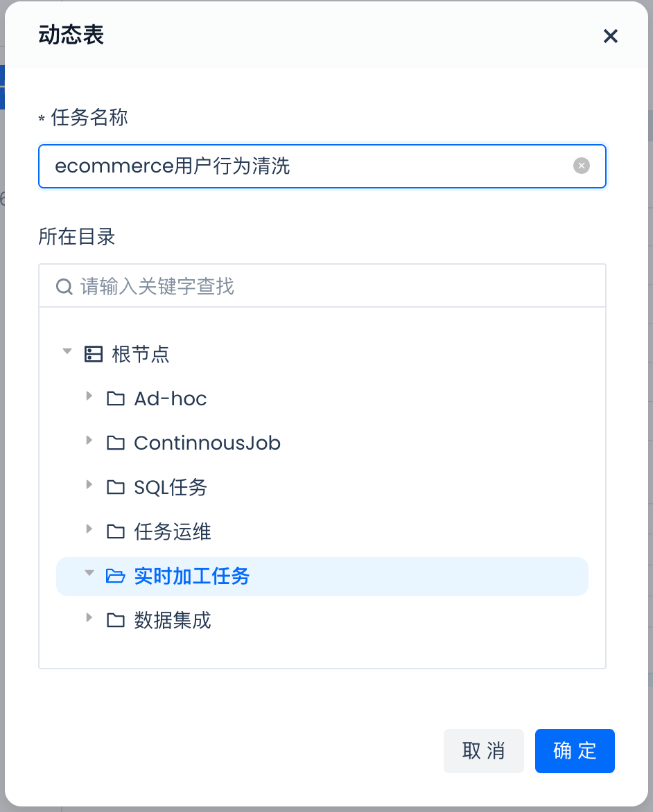Click the open folder icon for 实时加工任务

pos(115,576)
